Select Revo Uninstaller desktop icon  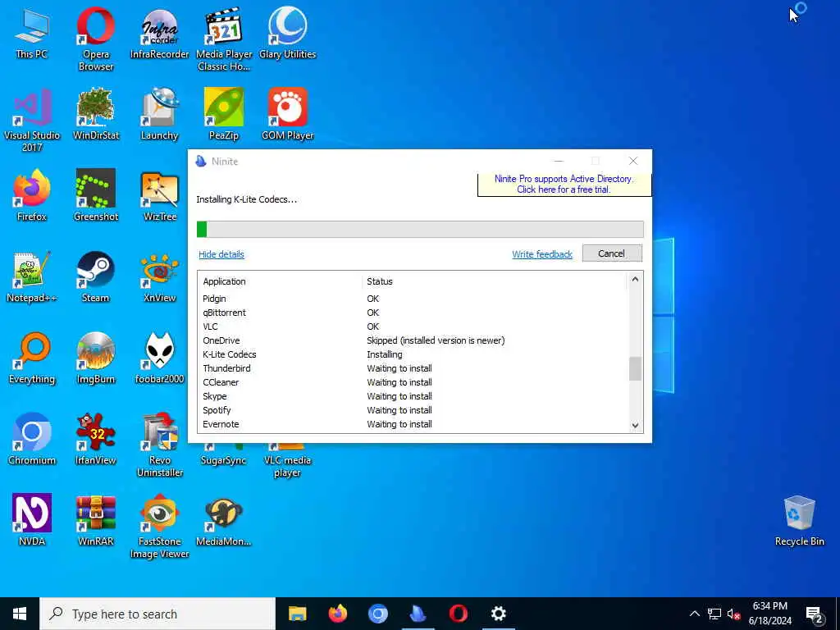click(x=160, y=445)
